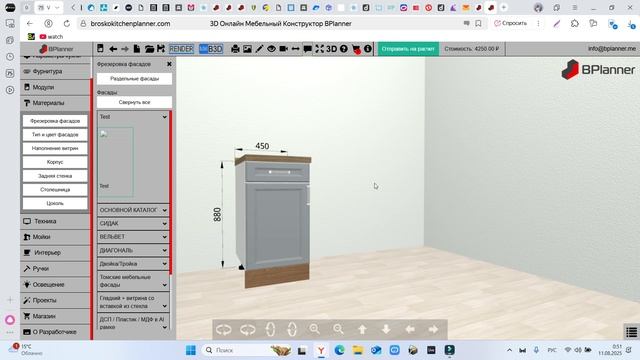Open help question mark icon

coord(344,49)
